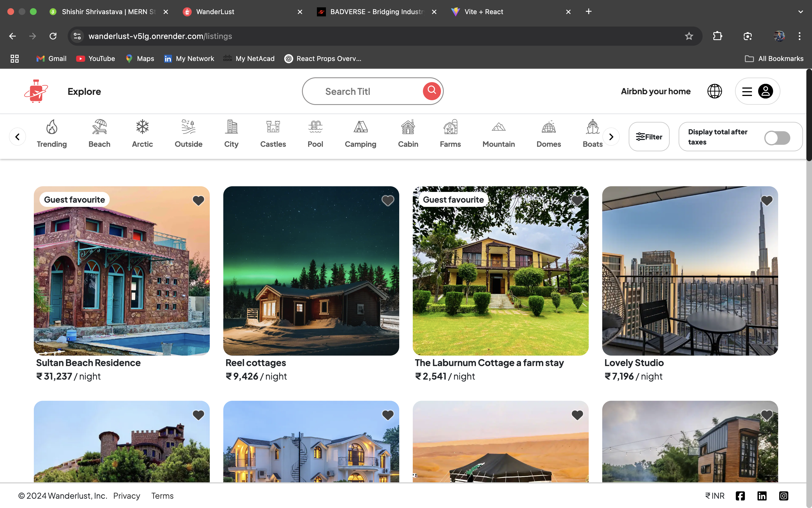Open the LinkedIn footer icon

pyautogui.click(x=762, y=496)
